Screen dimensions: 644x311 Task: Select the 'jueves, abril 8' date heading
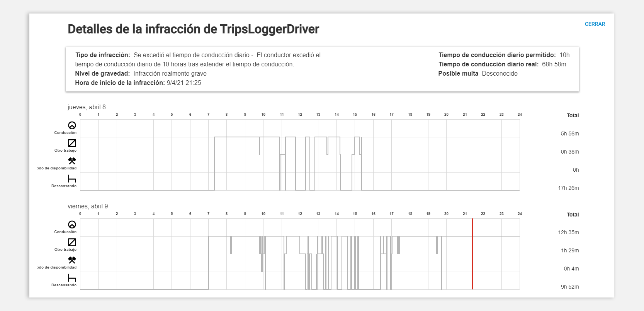[87, 107]
